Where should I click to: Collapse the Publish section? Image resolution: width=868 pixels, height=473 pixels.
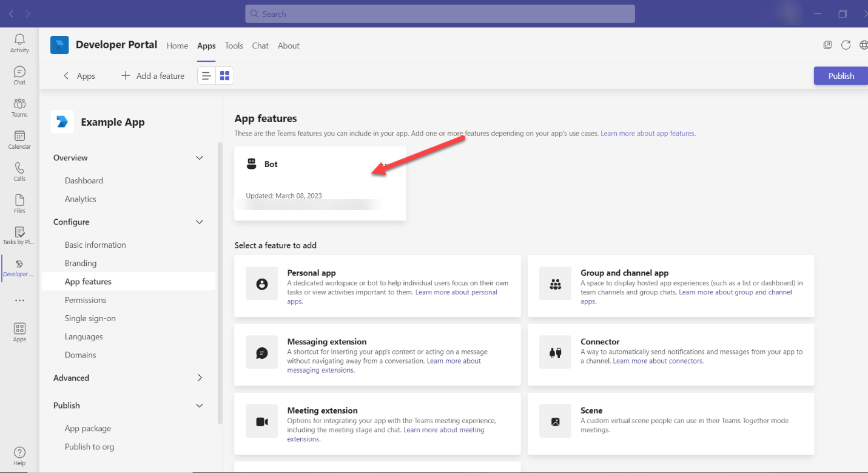200,406
